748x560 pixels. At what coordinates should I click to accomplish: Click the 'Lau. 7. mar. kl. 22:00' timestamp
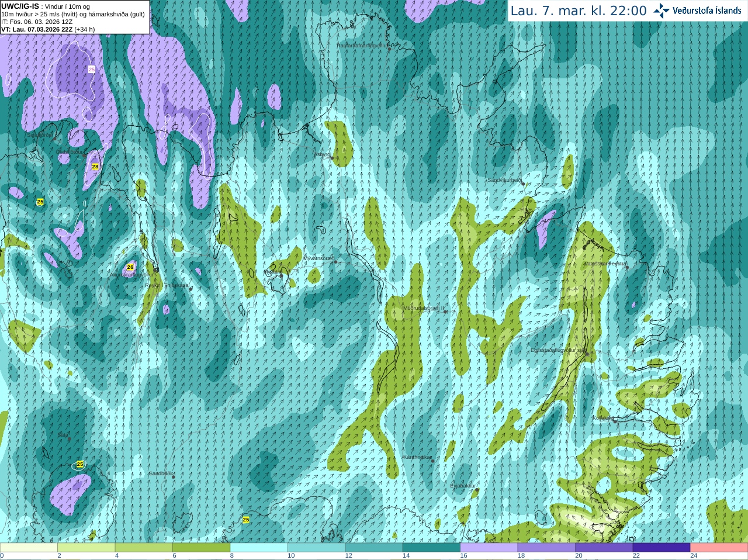pyautogui.click(x=579, y=11)
